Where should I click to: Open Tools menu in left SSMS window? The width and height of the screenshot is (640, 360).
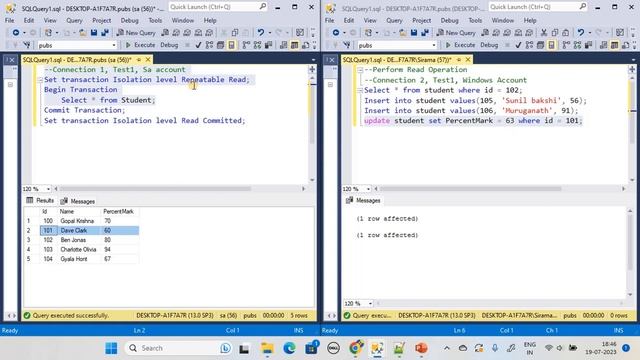coord(155,20)
